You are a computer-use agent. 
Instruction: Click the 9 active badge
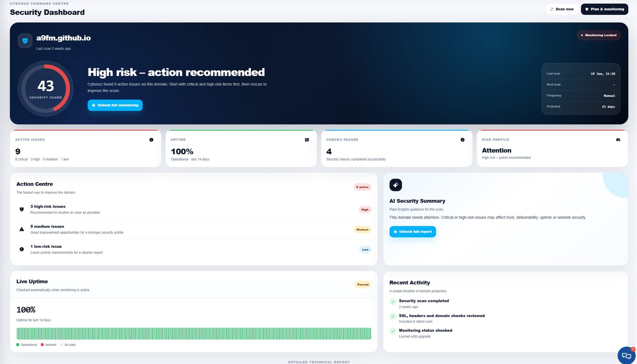(362, 187)
